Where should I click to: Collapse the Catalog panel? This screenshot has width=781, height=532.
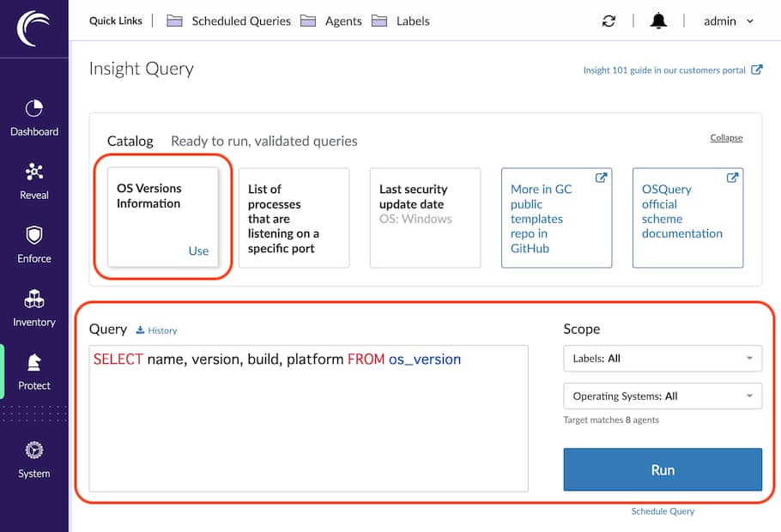pyautogui.click(x=726, y=138)
